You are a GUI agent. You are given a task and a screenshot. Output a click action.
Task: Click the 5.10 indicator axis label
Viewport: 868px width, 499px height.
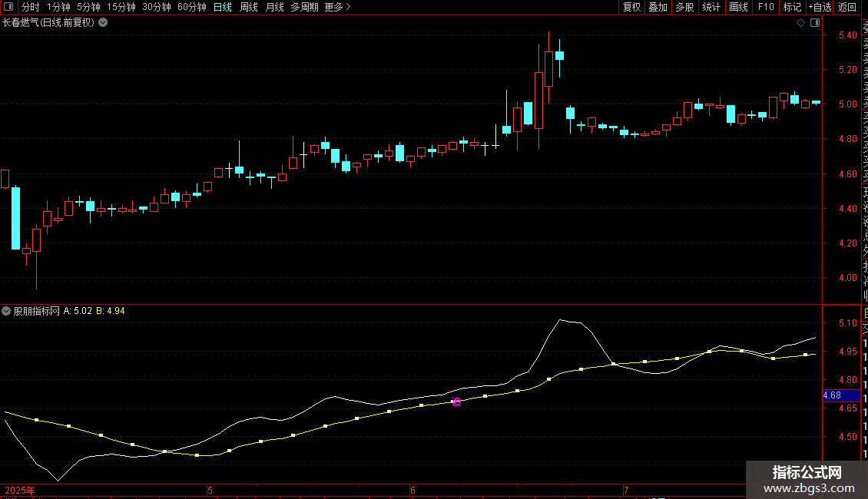(x=847, y=323)
